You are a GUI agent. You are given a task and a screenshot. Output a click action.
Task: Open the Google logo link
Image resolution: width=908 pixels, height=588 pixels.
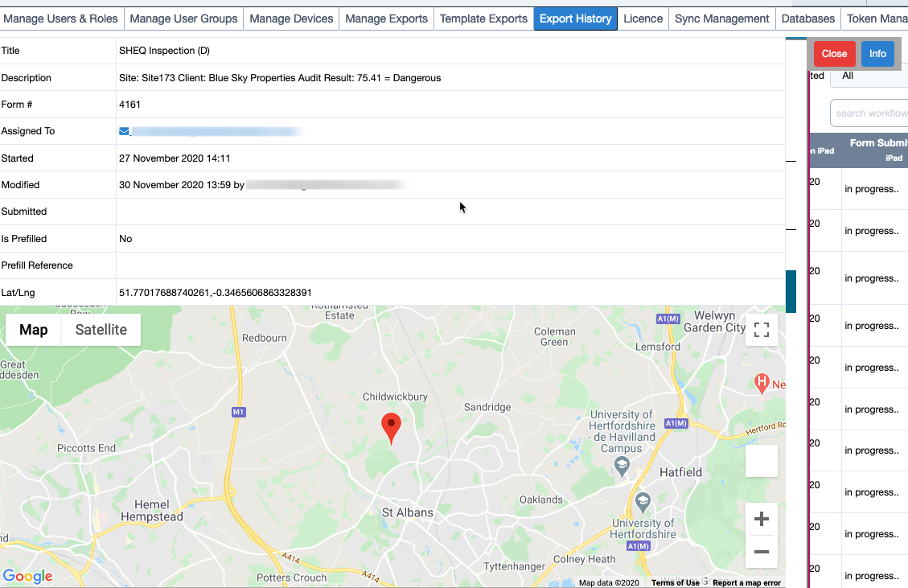[28, 576]
